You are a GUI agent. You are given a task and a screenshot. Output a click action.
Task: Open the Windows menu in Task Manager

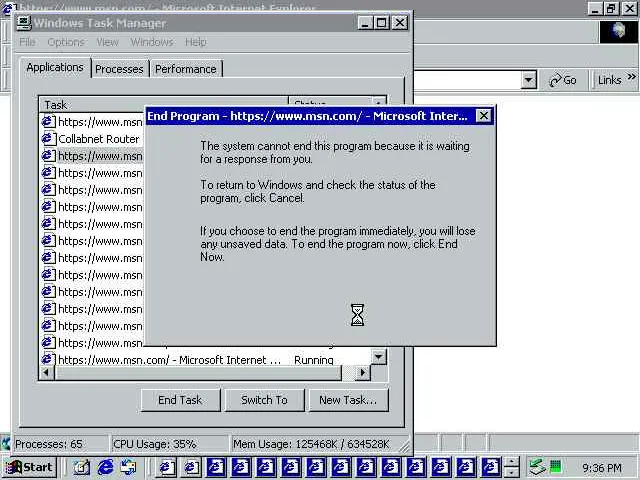[152, 42]
